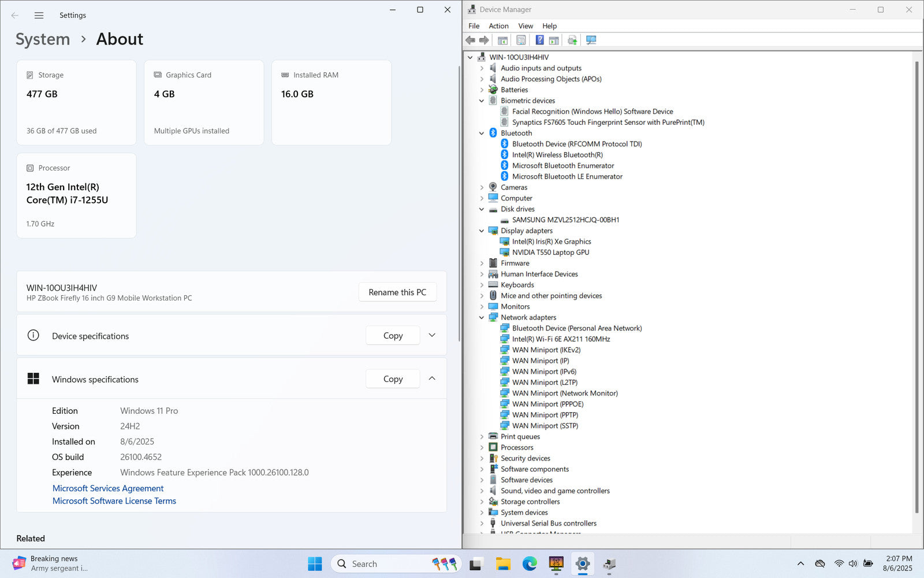This screenshot has height=578, width=924.
Task: Toggle the Show/Hide Console Tree icon
Action: (x=502, y=40)
